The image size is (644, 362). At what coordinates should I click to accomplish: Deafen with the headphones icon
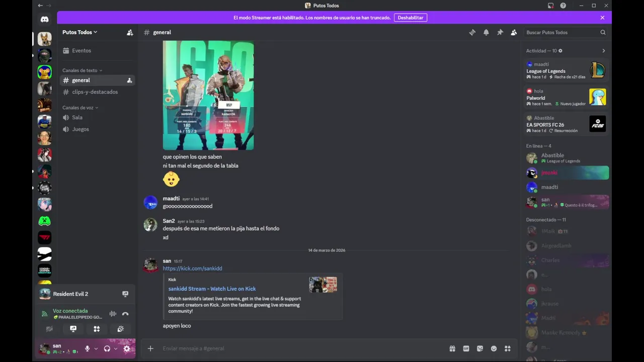[x=107, y=348]
